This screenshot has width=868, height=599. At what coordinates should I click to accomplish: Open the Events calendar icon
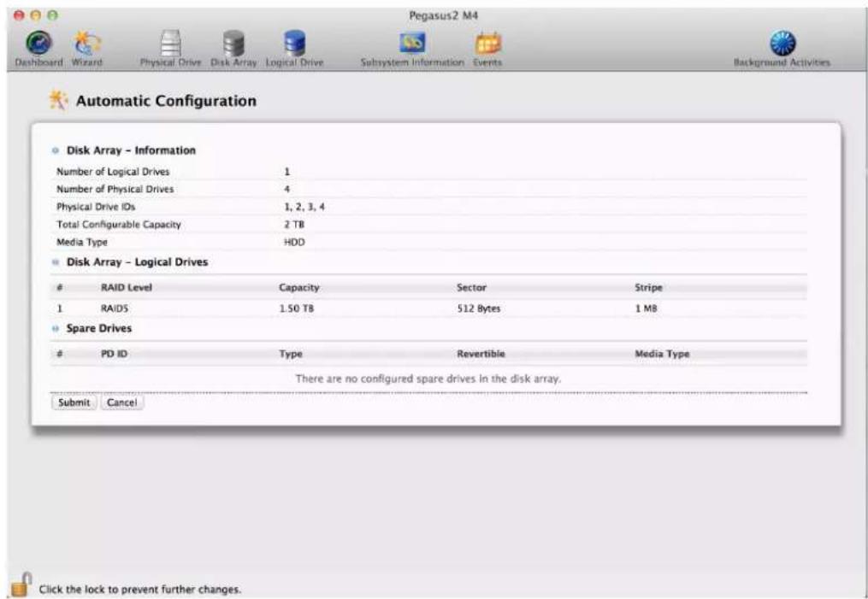tap(487, 48)
